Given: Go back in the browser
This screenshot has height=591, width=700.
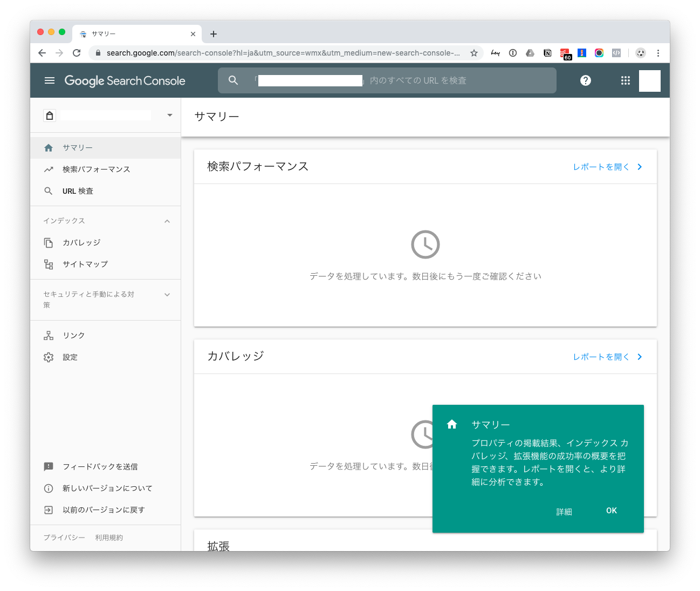Looking at the screenshot, I should pyautogui.click(x=42, y=53).
